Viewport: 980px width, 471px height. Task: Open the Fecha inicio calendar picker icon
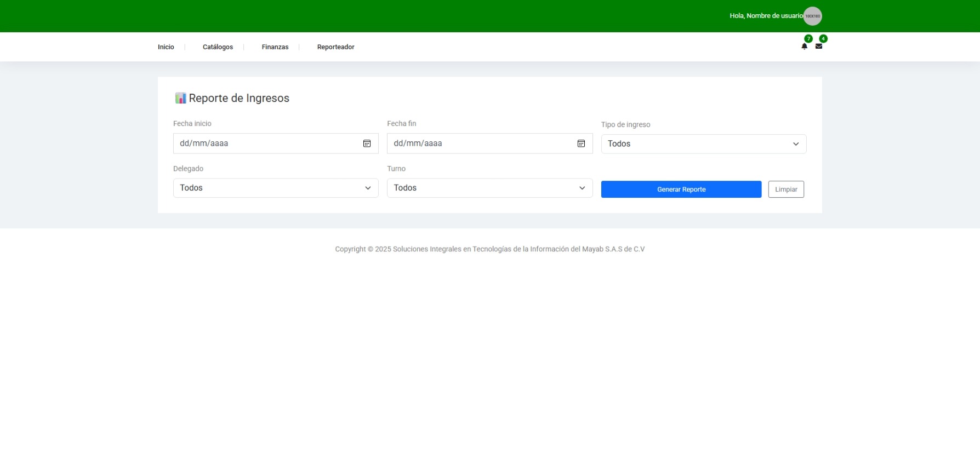(367, 143)
